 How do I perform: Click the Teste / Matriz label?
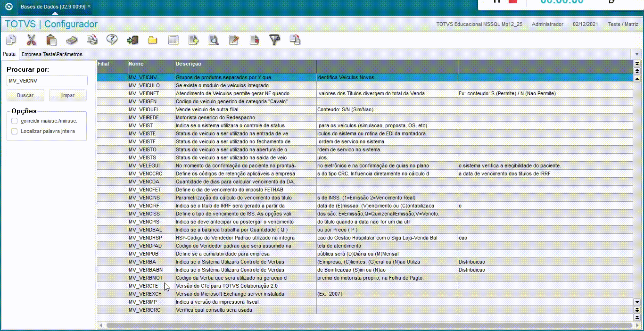623,24
